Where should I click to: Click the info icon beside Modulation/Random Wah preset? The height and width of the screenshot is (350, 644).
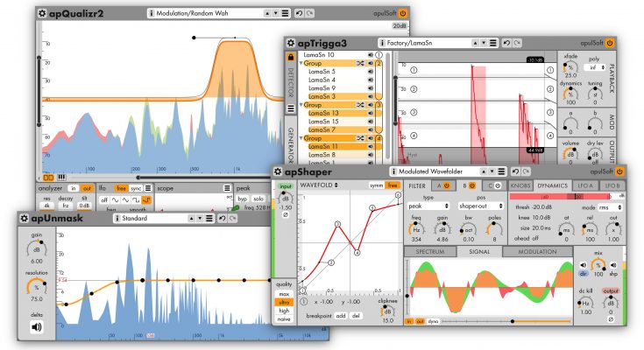pyautogui.click(x=152, y=15)
